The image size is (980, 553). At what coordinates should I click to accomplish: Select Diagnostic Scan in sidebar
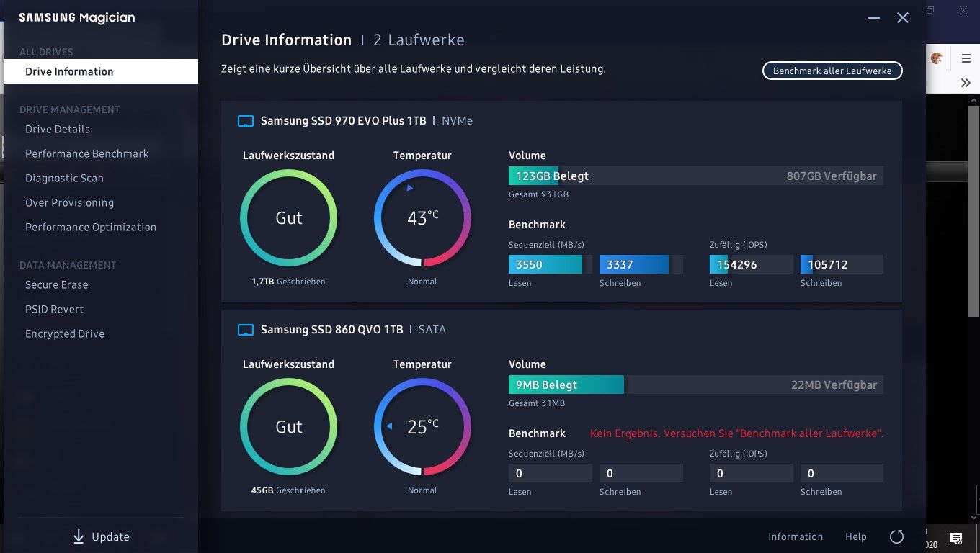click(64, 178)
